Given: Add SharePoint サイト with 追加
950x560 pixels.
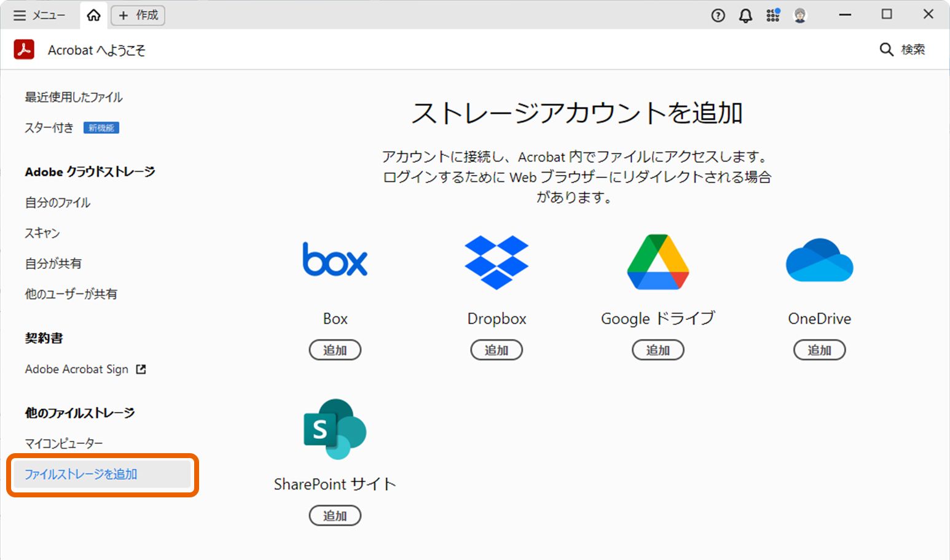Looking at the screenshot, I should point(335,516).
